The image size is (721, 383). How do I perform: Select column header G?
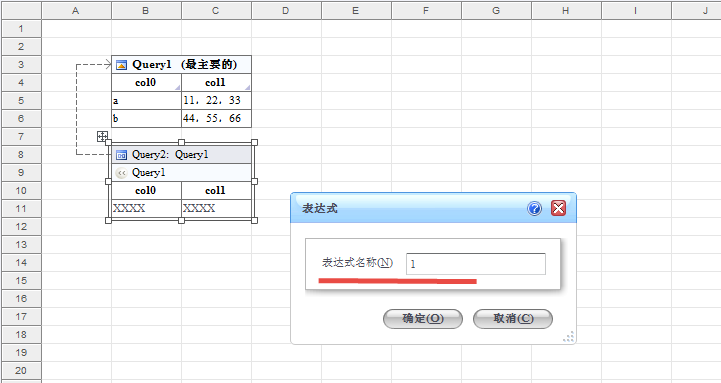[x=496, y=10]
